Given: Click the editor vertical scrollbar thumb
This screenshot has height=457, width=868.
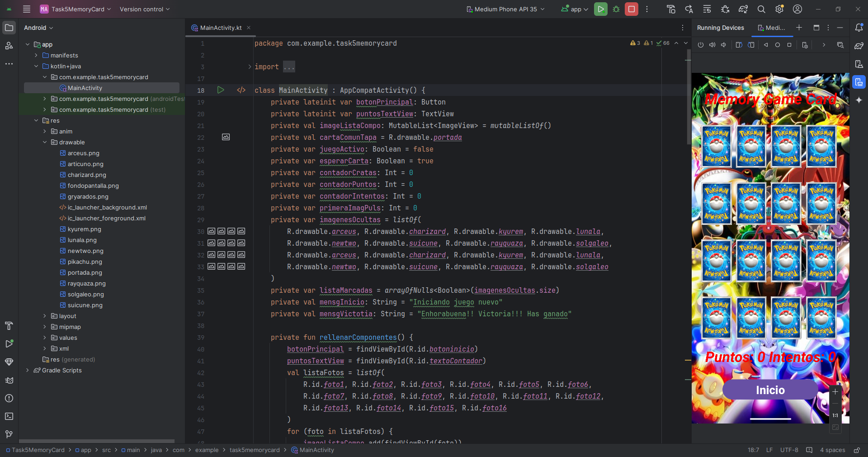Looking at the screenshot, I should (x=689, y=97).
